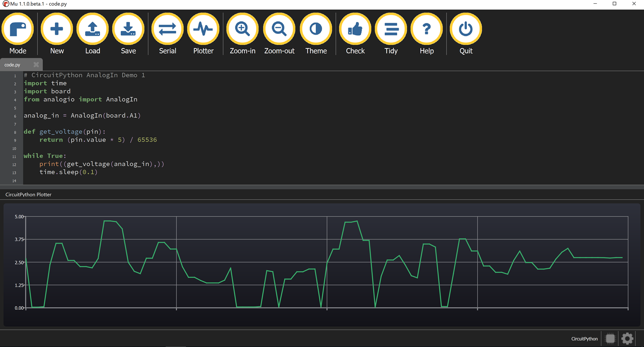Save the current code file
The height and width of the screenshot is (347, 644).
click(128, 29)
